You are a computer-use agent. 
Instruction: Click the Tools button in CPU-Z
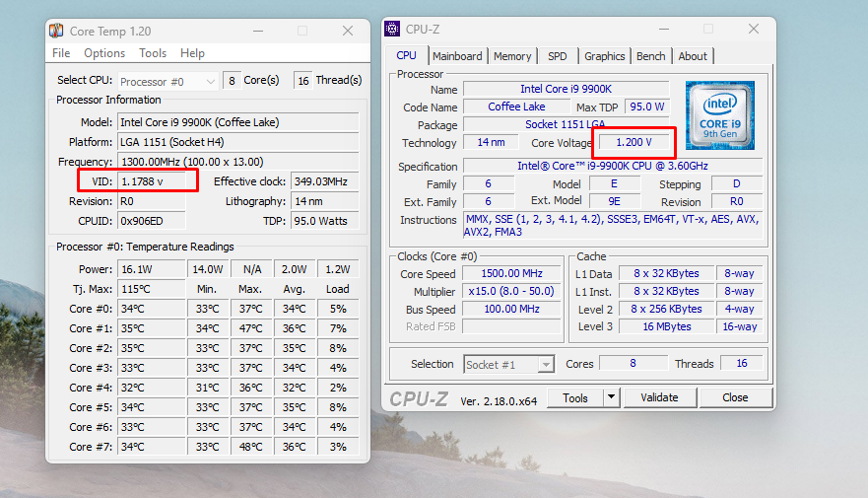[x=575, y=397]
